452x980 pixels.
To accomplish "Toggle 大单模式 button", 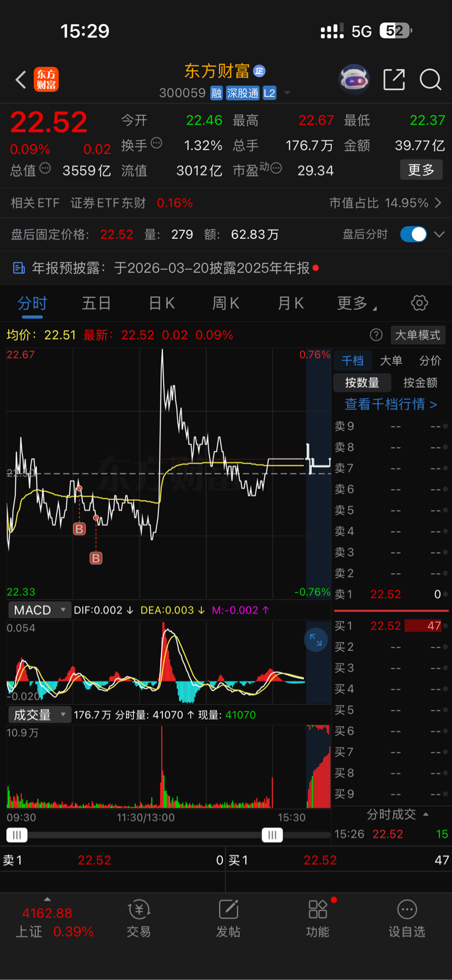I will click(417, 335).
